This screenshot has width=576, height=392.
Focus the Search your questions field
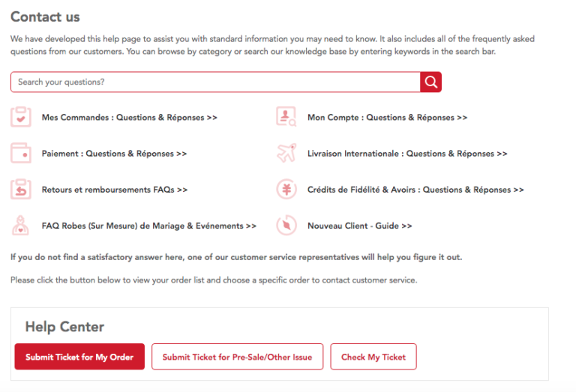(214, 82)
